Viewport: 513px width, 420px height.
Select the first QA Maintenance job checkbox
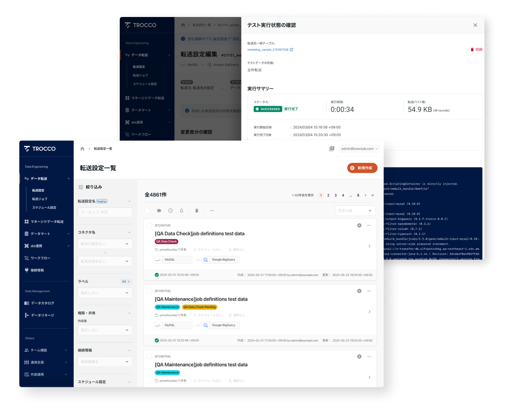(149, 291)
